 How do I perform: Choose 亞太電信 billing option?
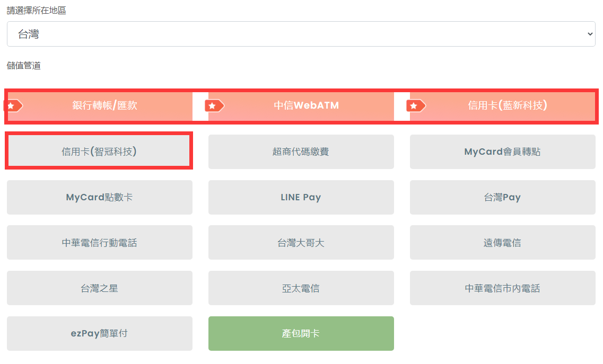pyautogui.click(x=301, y=288)
